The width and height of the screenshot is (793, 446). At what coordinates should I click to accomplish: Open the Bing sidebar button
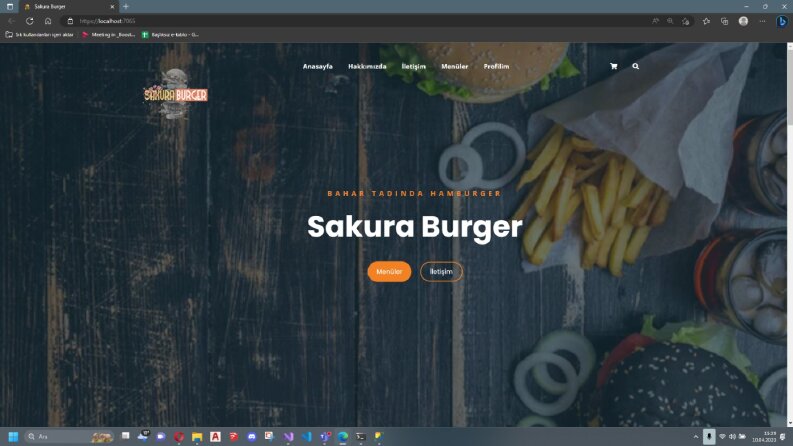[x=782, y=21]
